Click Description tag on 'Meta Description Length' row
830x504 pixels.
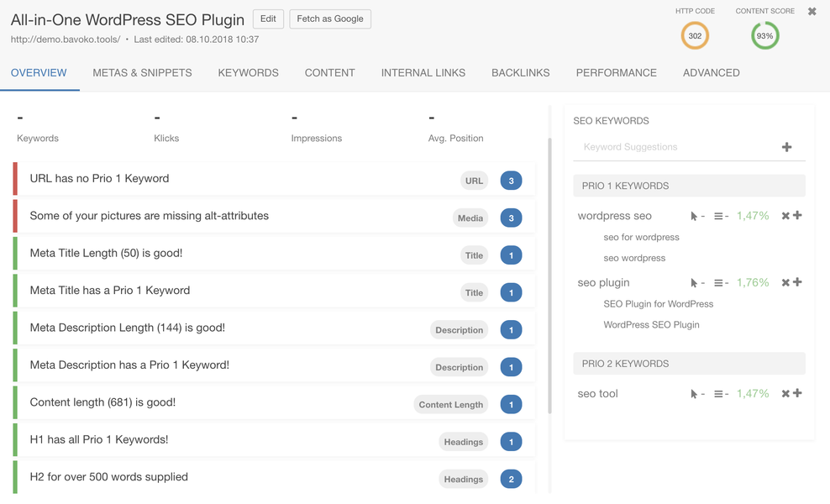(x=459, y=330)
